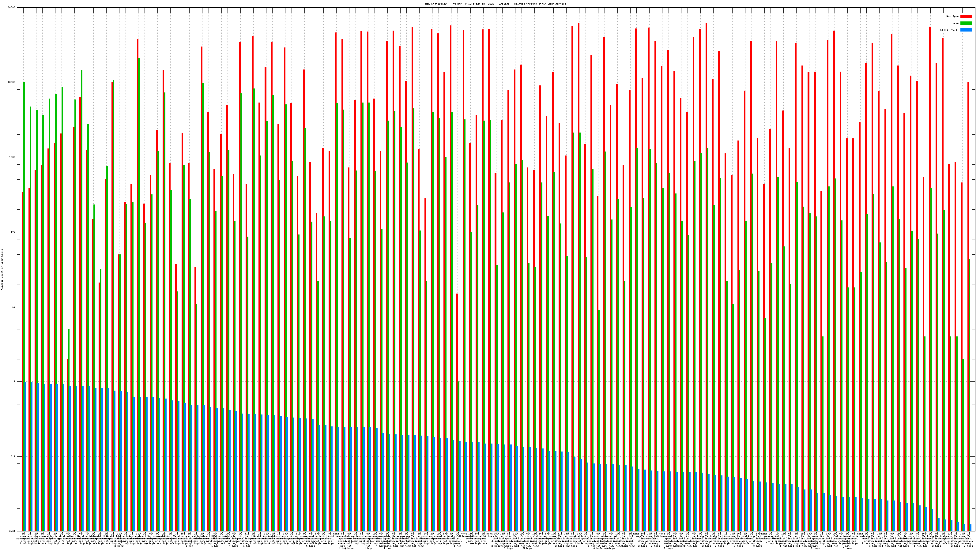Click the blue Score legend swatch
Image resolution: width=980 pixels, height=551 pixels.
pyautogui.click(x=966, y=30)
